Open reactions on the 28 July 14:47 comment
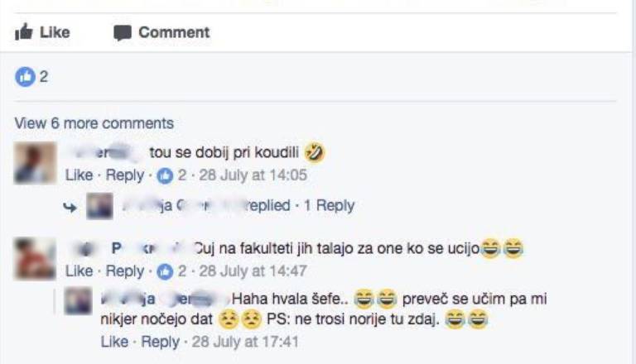The image size is (636, 364). 174,271
